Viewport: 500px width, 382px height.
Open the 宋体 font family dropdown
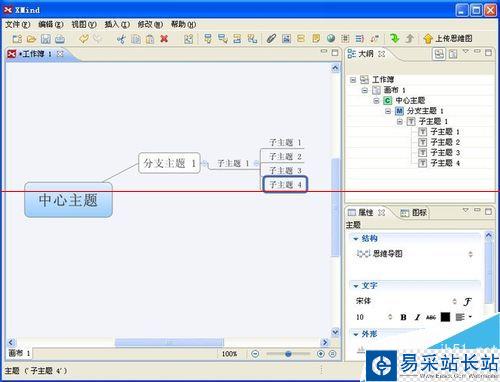pos(454,301)
